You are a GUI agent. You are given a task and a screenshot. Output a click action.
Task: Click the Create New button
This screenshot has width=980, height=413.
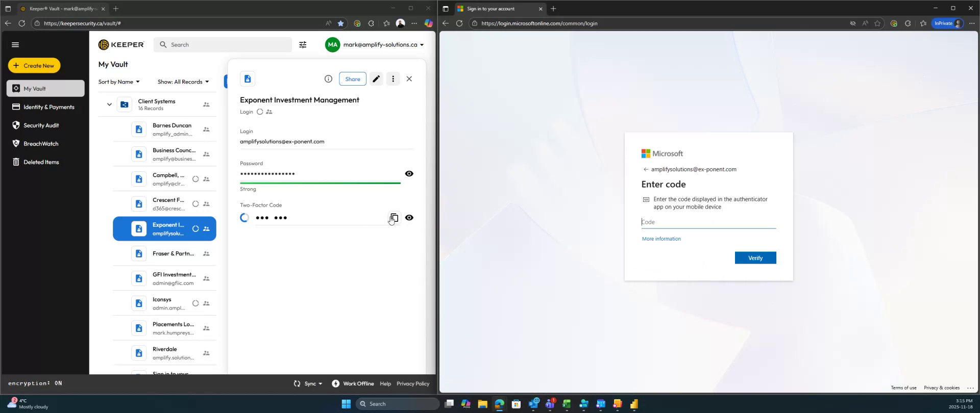(x=34, y=66)
